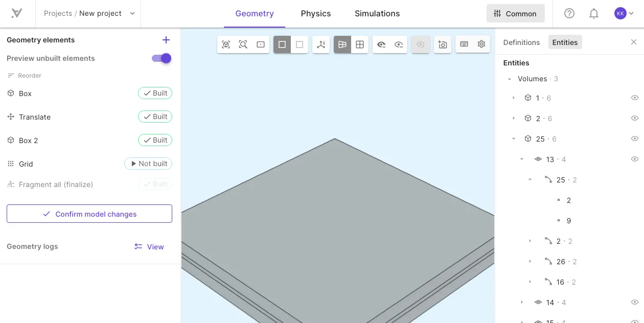Image resolution: width=644 pixels, height=323 pixels.
Task: Collapse curve 25 tree node
Action: coord(530,179)
